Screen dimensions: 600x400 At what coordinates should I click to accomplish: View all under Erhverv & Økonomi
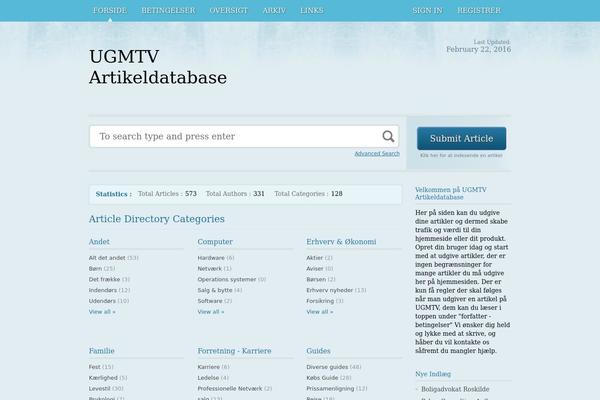[x=320, y=312]
